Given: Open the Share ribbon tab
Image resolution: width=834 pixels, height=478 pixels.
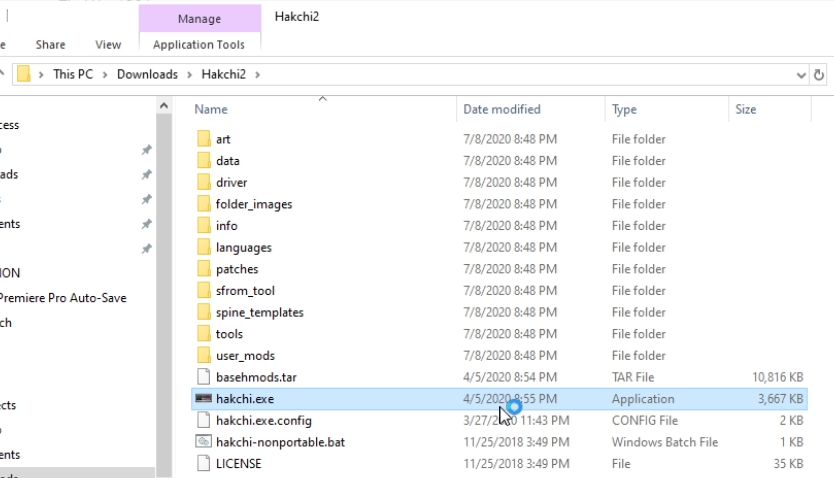Looking at the screenshot, I should click(x=51, y=45).
